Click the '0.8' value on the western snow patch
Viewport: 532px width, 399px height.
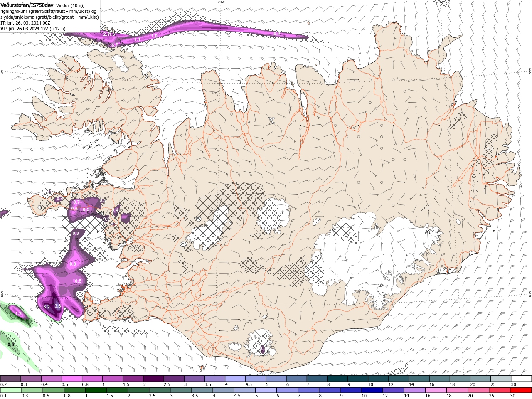tap(73, 264)
